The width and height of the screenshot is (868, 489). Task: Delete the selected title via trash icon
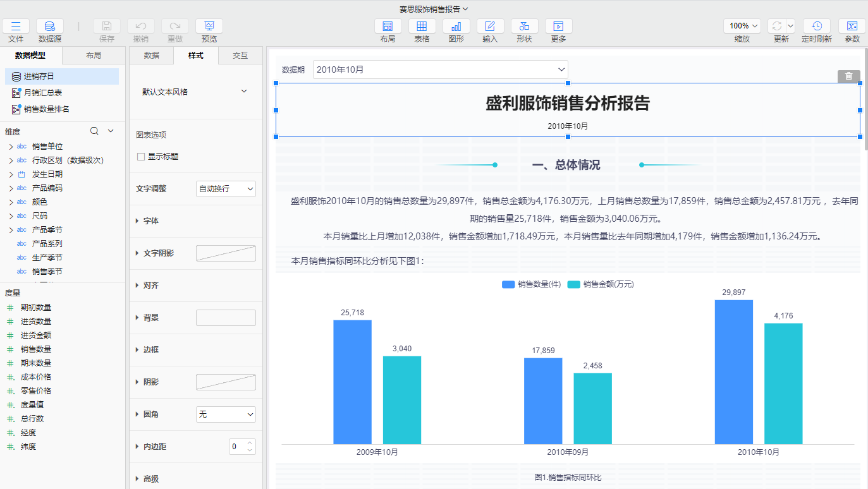pyautogui.click(x=849, y=76)
